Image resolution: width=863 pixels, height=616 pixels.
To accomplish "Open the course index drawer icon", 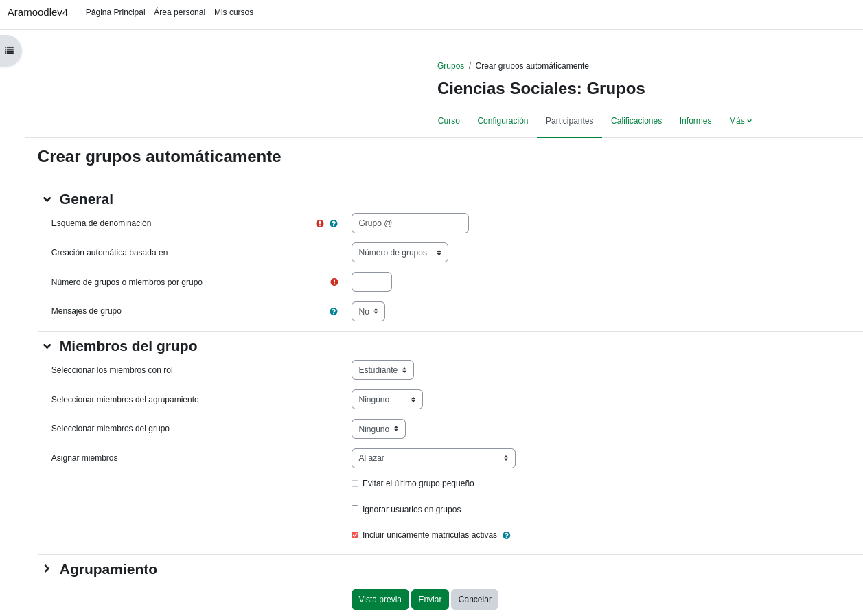I will tap(9, 50).
